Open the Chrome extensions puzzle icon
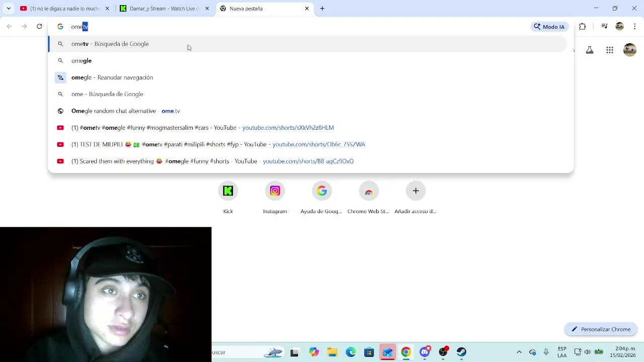 click(583, 27)
